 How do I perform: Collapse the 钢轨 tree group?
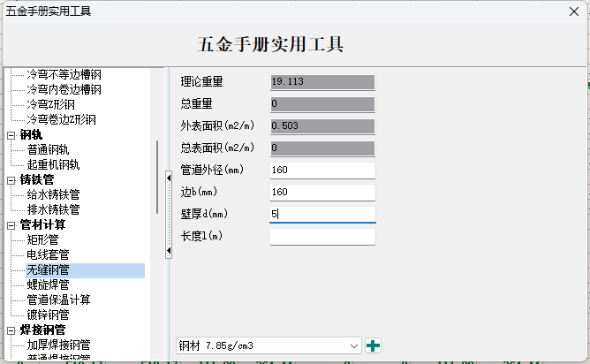(11, 135)
